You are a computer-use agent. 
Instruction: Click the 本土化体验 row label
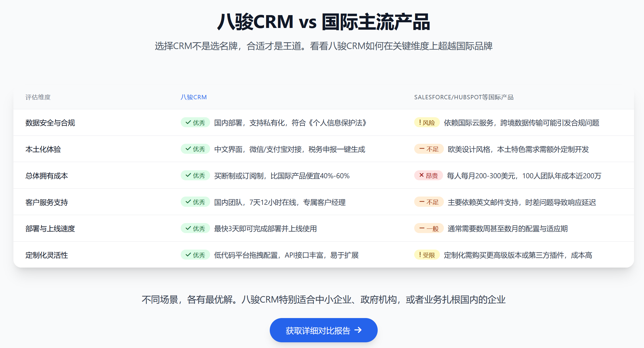click(x=43, y=149)
